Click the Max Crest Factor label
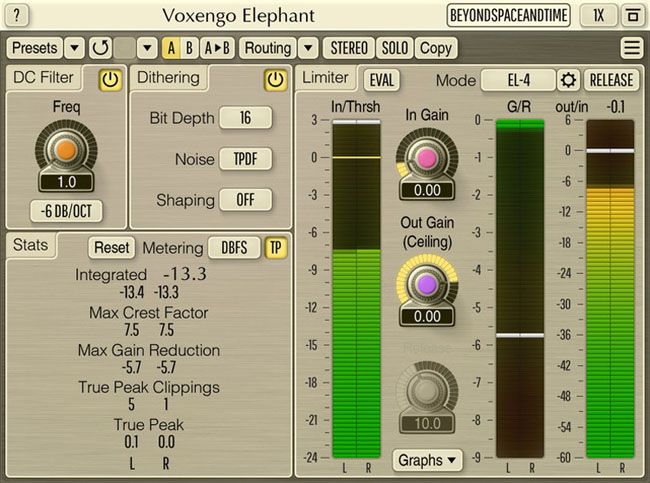This screenshot has width=650, height=483. pos(148,313)
